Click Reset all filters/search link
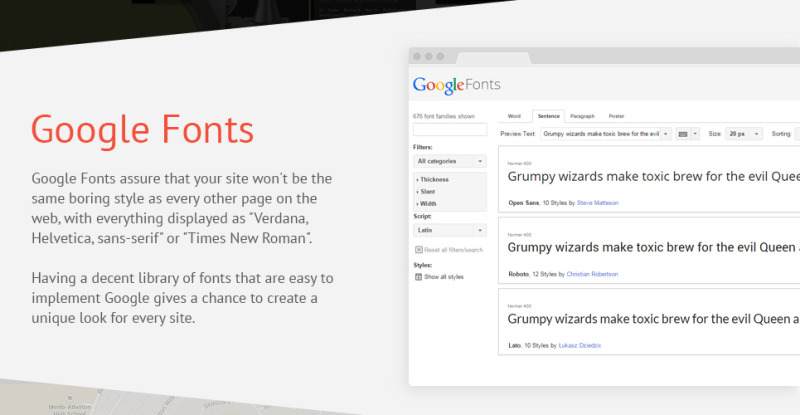The height and width of the screenshot is (415, 800). [x=454, y=250]
